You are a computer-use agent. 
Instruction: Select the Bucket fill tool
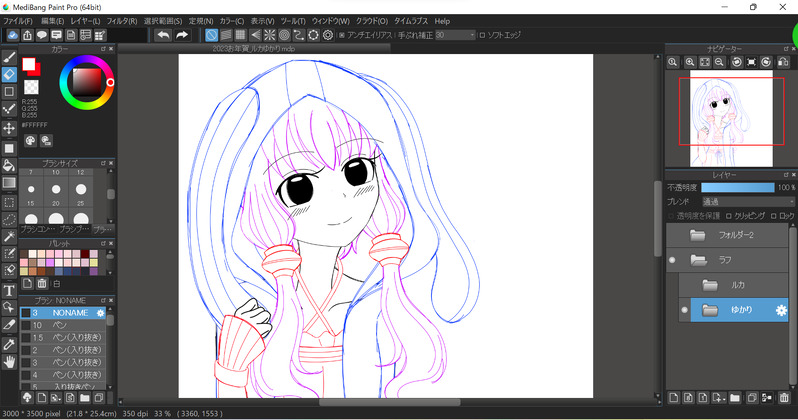9,165
